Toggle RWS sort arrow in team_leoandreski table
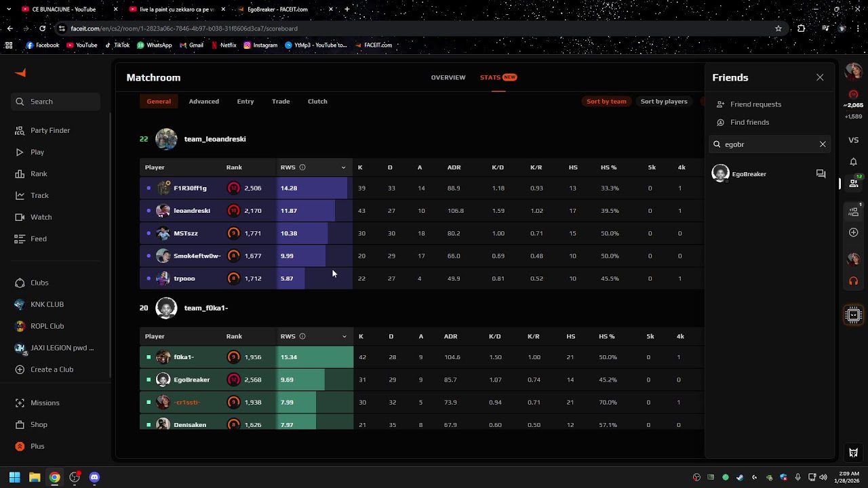This screenshot has height=488, width=868. click(343, 167)
